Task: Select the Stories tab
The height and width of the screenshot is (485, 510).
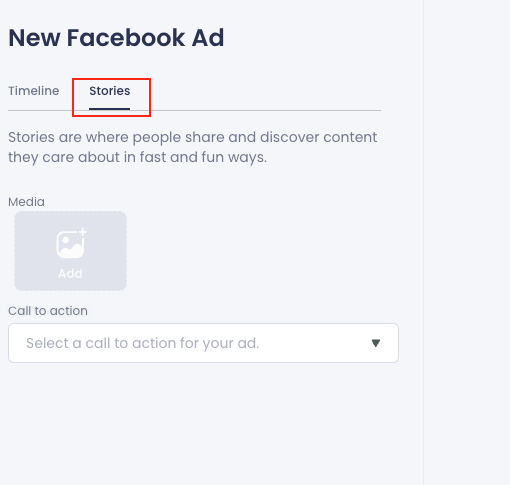Action: (x=110, y=91)
